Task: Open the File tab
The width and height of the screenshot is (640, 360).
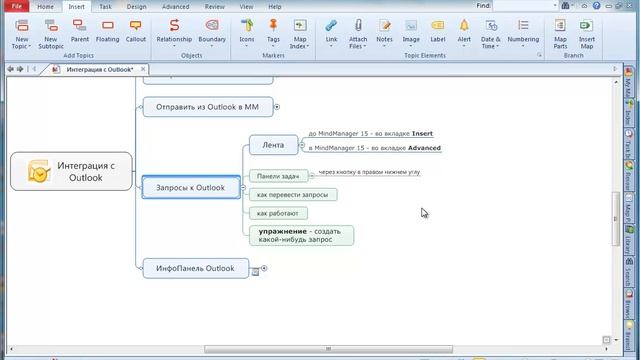Action: [x=16, y=6]
